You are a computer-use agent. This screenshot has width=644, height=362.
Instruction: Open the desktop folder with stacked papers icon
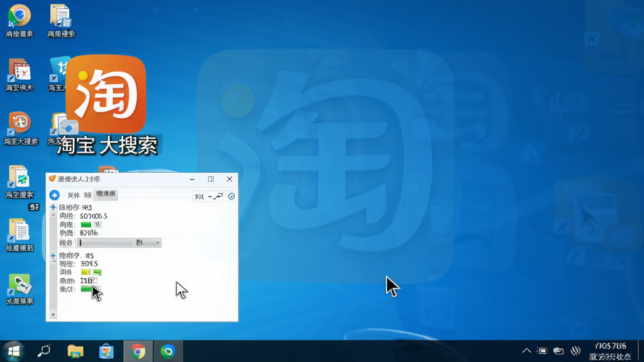[19, 235]
